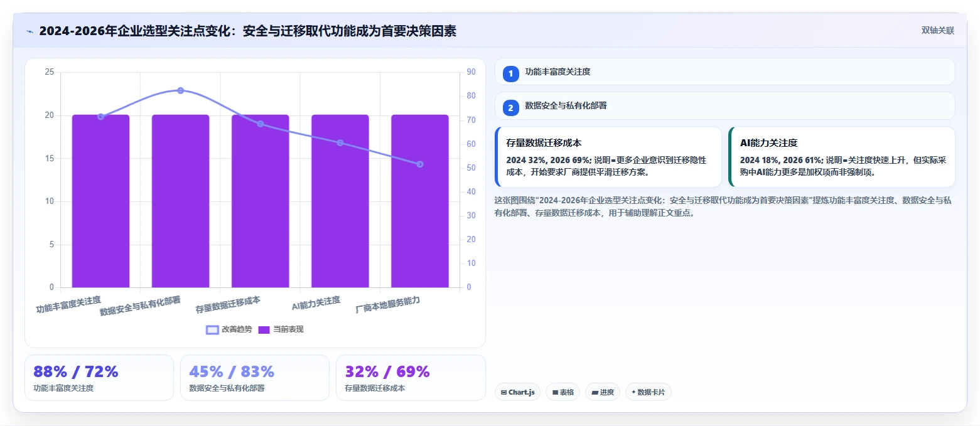Click the AI能力关注度 axis label
Screen dimensions: 980x426
click(x=316, y=304)
